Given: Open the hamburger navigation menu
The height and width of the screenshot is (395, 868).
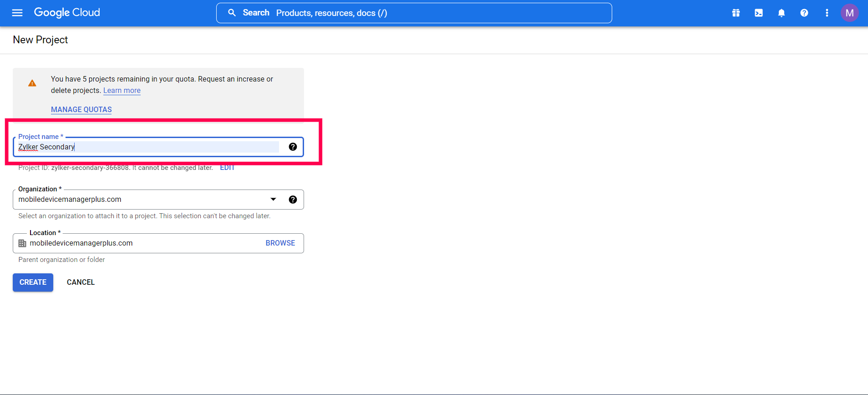Looking at the screenshot, I should [17, 13].
